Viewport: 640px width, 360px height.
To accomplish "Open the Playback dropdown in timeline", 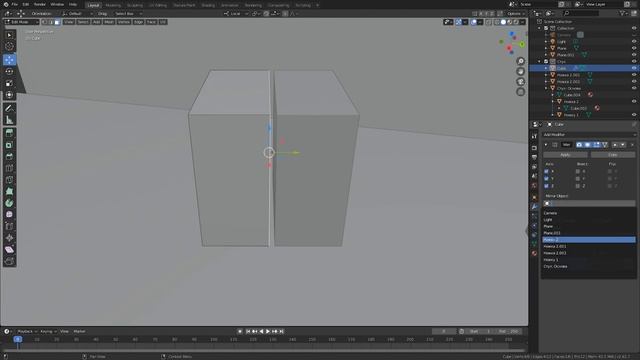I will click(27, 331).
